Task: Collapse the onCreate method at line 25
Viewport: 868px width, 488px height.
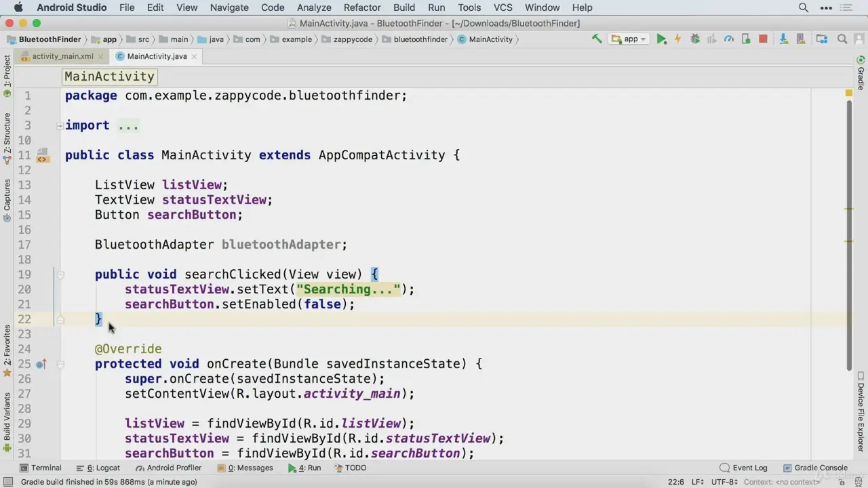Action: click(60, 364)
